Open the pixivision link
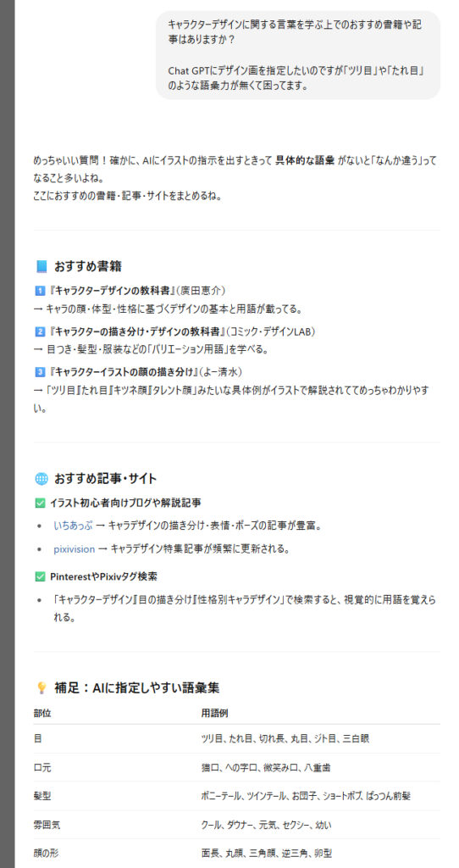 point(75,549)
